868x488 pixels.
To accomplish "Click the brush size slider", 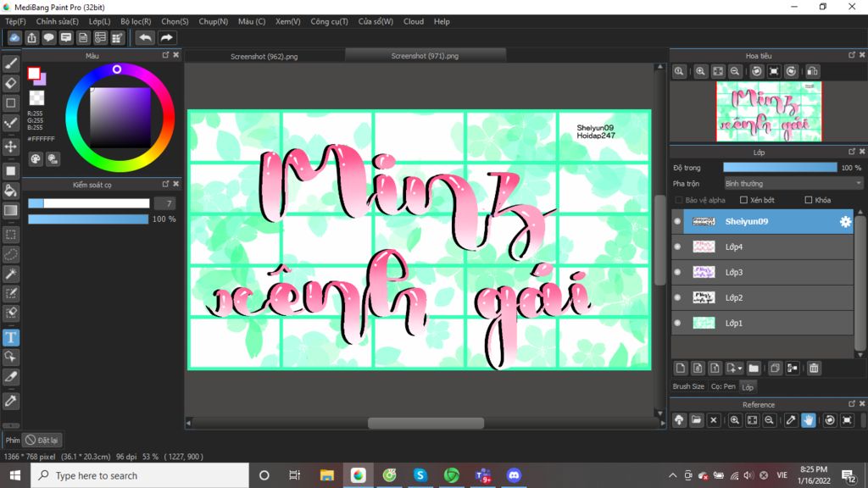I will [88, 203].
